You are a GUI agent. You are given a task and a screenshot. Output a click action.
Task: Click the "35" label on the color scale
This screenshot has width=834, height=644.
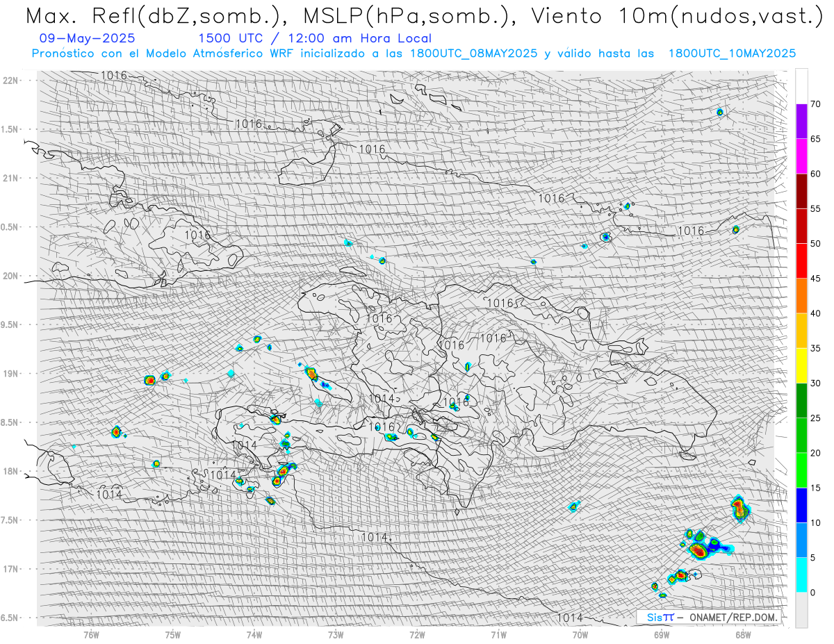click(815, 348)
